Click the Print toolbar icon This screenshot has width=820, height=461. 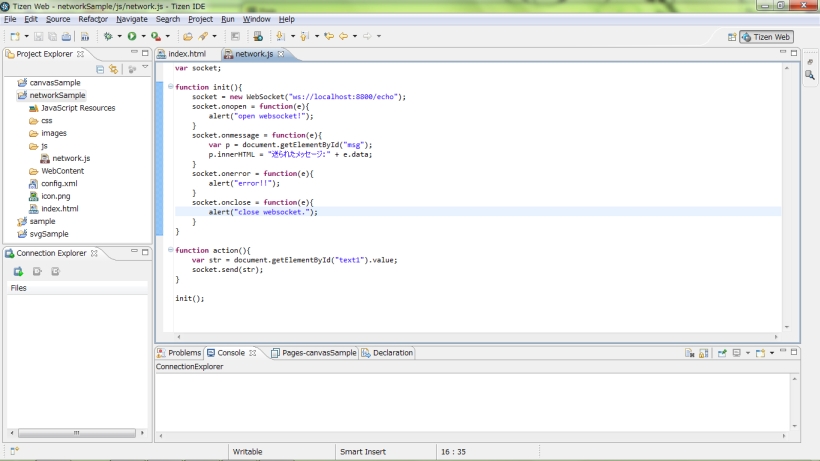pyautogui.click(x=66, y=37)
